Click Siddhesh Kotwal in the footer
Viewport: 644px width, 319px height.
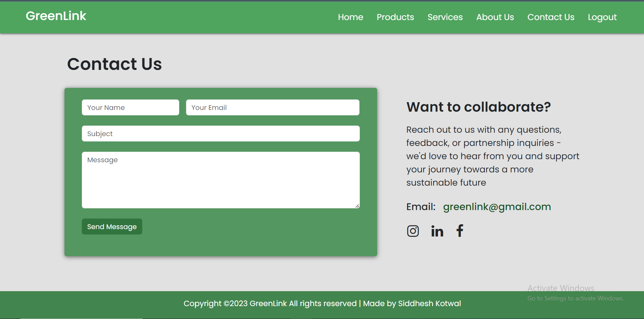pyautogui.click(x=429, y=303)
